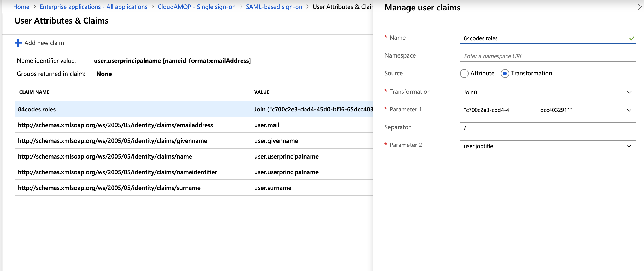The width and height of the screenshot is (644, 271).
Task: Click the dropdown arrow in the Parameter 1 field
Action: tap(629, 110)
